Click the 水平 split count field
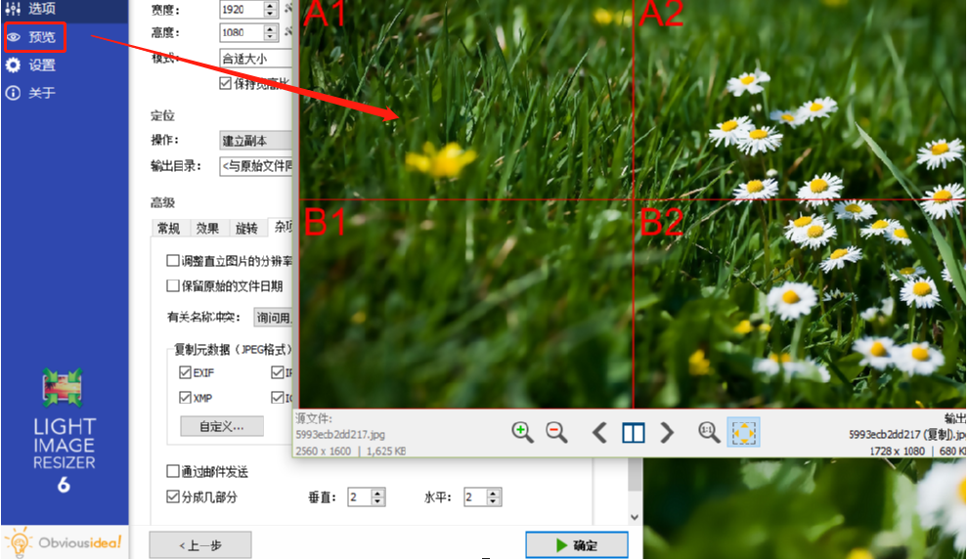Viewport: 968px width, 560px height. tap(475, 497)
